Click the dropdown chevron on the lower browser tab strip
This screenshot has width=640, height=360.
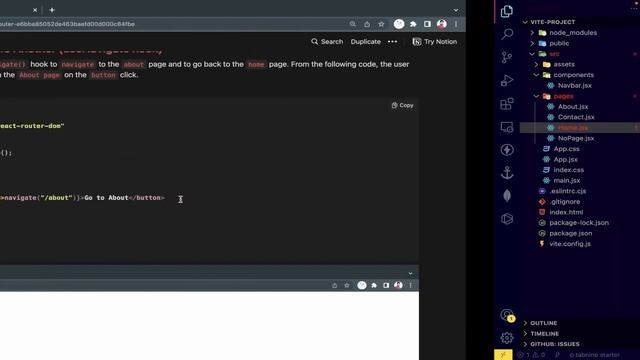coord(410,273)
